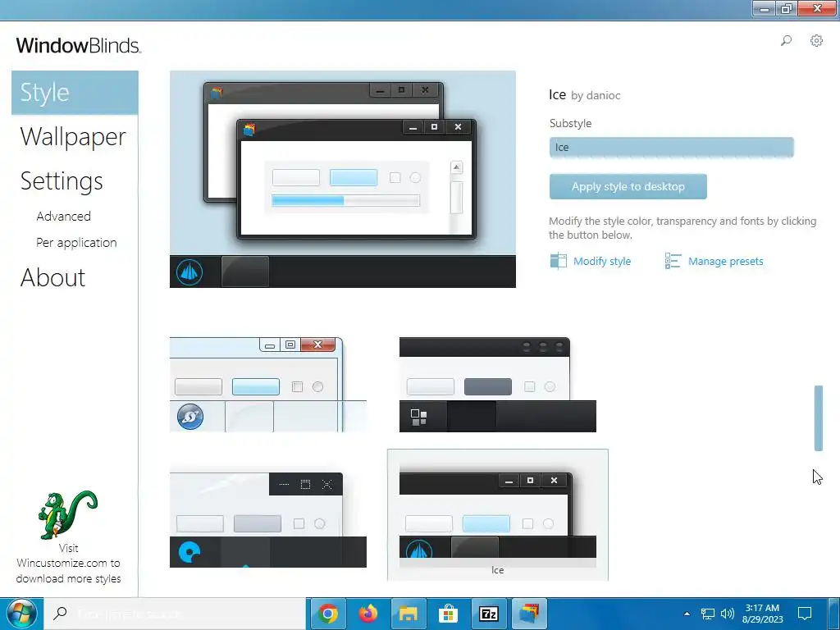Go to the Wallpaper section

coord(73,137)
